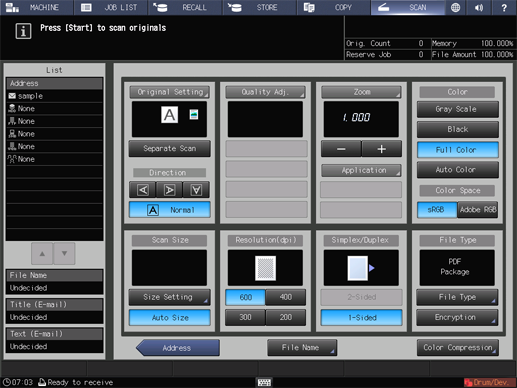Open the File Type options
The height and width of the screenshot is (388, 517).
(457, 297)
